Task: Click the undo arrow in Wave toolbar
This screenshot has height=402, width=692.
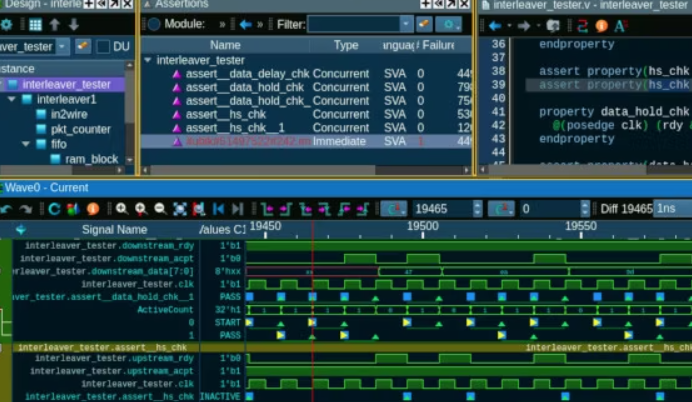Action: pos(7,209)
